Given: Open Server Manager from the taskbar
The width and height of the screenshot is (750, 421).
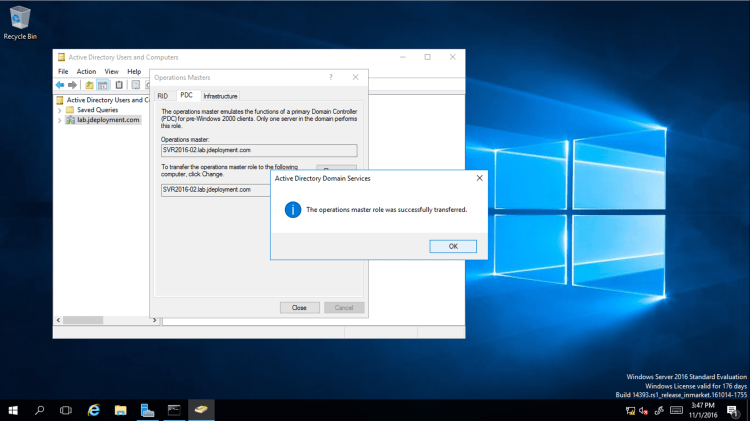Looking at the screenshot, I should click(x=147, y=410).
